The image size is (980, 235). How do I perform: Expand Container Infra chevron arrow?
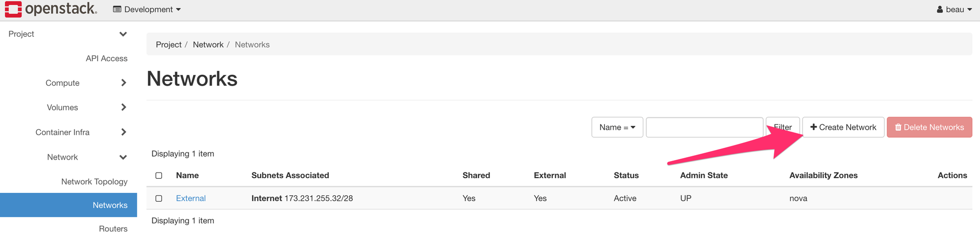coord(123,132)
